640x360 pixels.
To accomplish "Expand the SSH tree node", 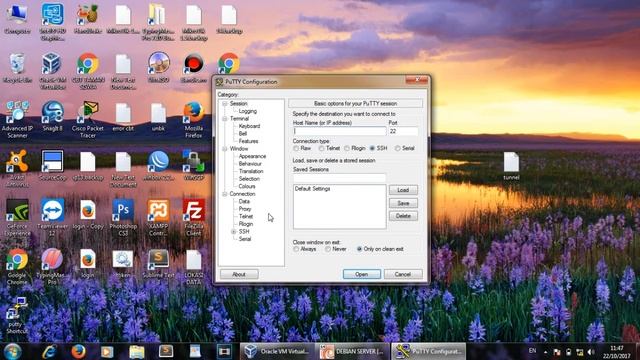I will click(x=233, y=231).
